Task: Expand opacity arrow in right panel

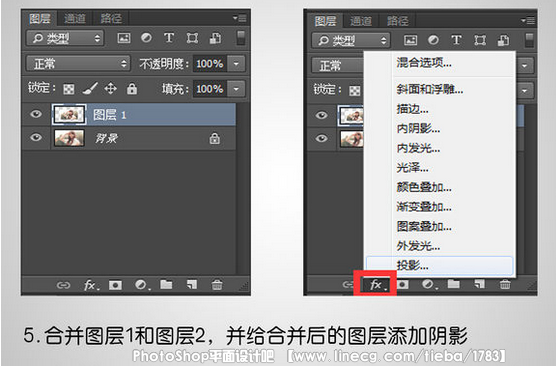Action: pyautogui.click(x=525, y=66)
